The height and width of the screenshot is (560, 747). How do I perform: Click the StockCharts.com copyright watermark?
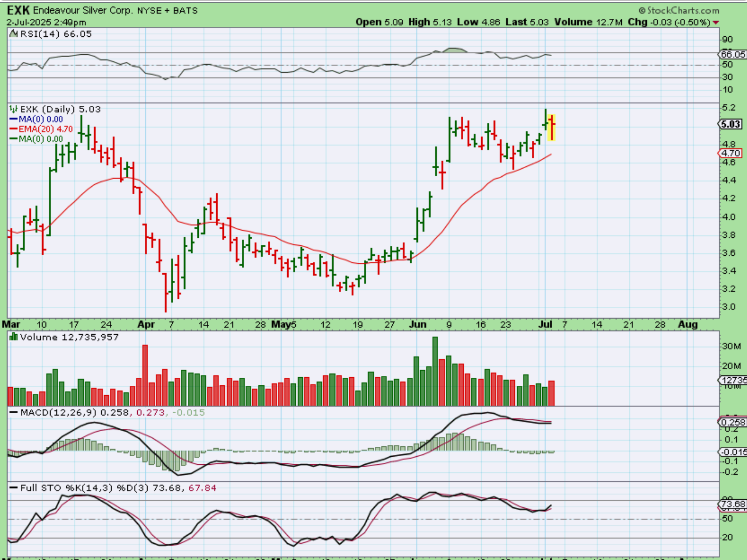tap(679, 10)
